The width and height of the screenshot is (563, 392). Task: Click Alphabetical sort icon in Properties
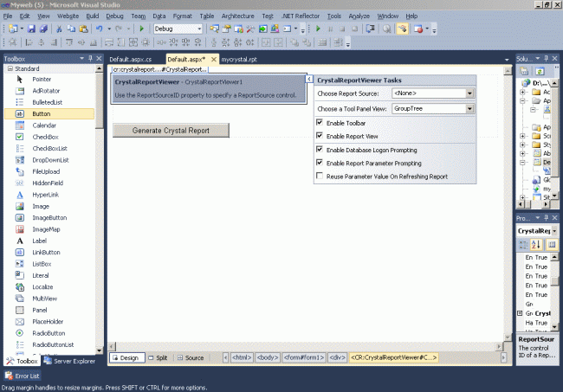535,245
